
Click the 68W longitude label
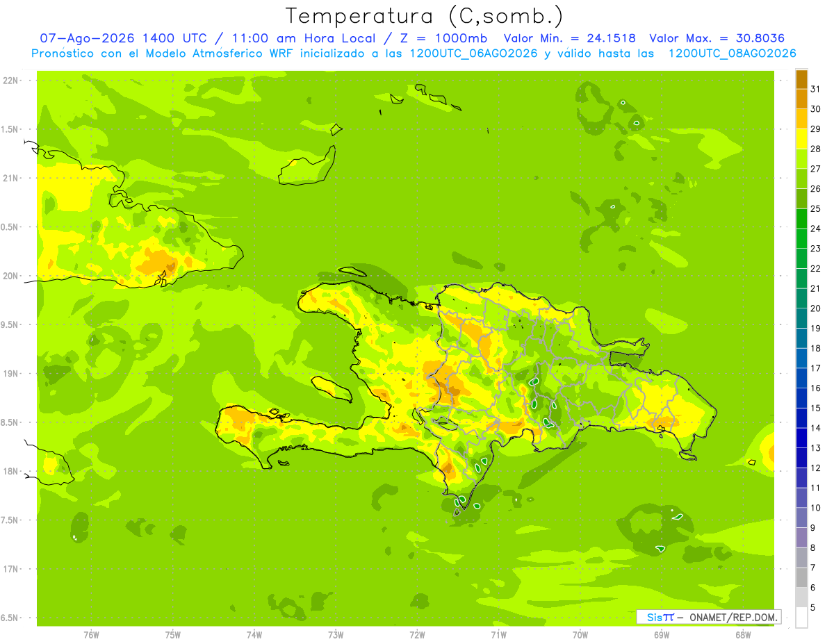(743, 635)
